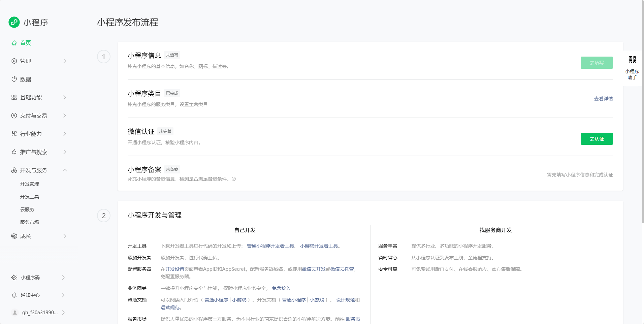Click the 自己开发 column heading
The image size is (644, 324).
245,230
